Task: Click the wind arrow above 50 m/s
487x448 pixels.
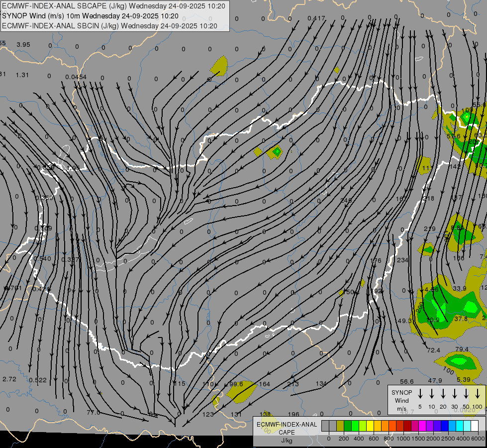Action: (x=466, y=393)
